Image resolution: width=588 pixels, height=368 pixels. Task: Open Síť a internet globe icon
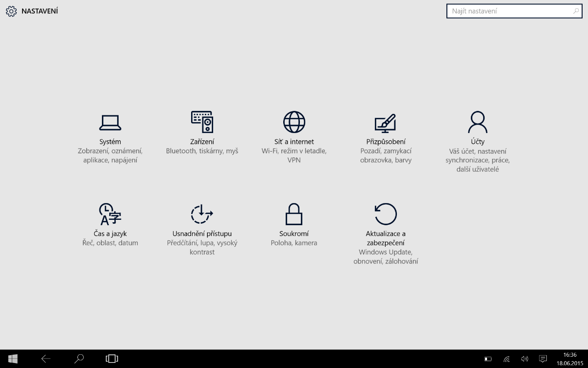pos(294,122)
